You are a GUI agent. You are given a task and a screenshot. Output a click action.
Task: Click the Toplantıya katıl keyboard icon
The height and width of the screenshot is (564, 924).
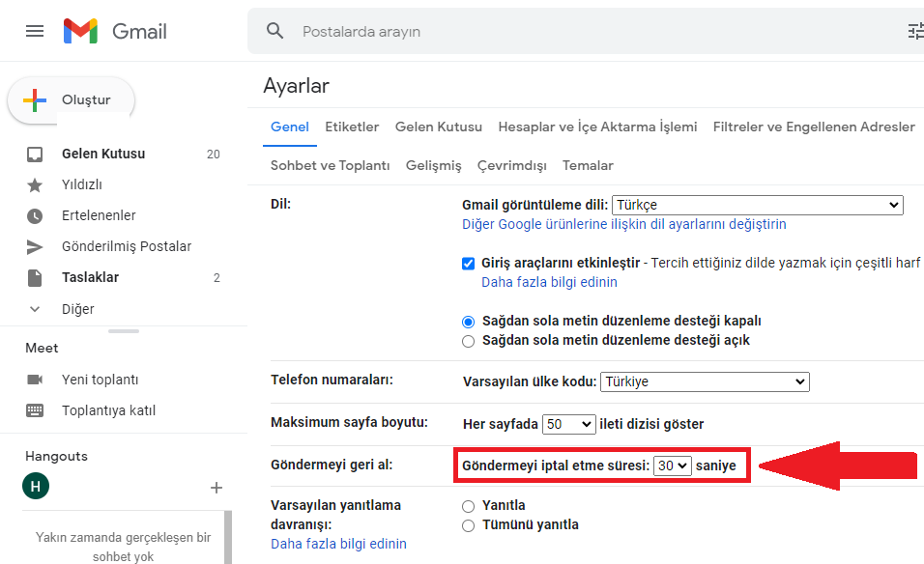point(35,410)
